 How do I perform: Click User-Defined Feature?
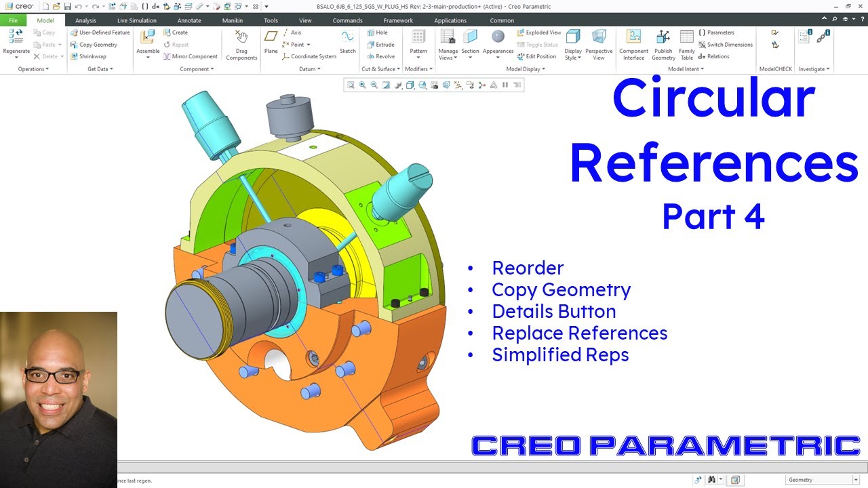(100, 33)
